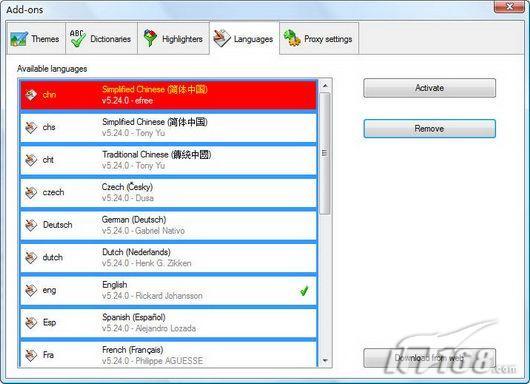
Task: Switch to the Dictionaries tab
Action: coord(101,39)
